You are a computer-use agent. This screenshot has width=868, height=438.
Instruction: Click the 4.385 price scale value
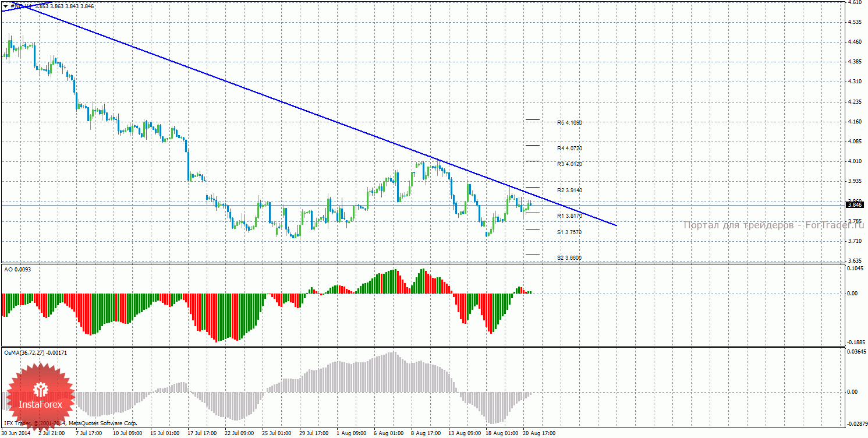[855, 62]
